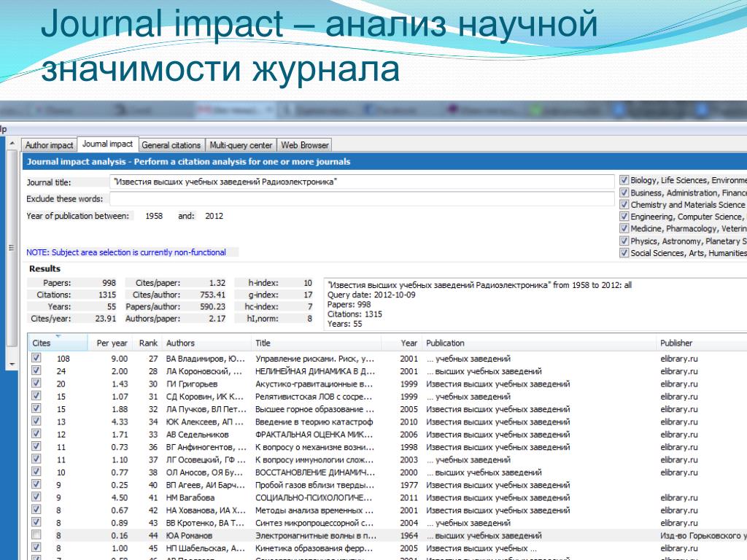
Task: Uncheck the НМ Вагабова row checkbox
Action: pos(36,497)
